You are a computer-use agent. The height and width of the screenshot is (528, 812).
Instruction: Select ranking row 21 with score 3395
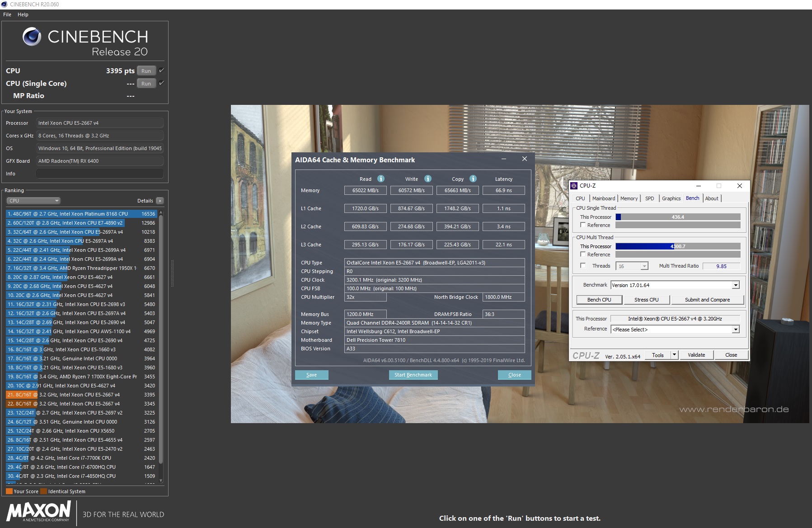[x=81, y=395]
